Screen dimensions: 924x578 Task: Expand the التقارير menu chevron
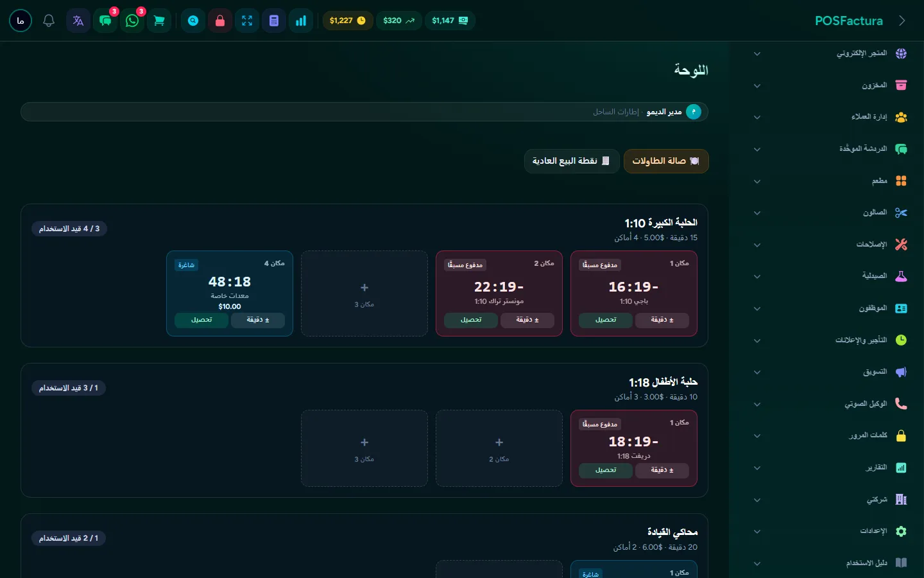(x=757, y=468)
